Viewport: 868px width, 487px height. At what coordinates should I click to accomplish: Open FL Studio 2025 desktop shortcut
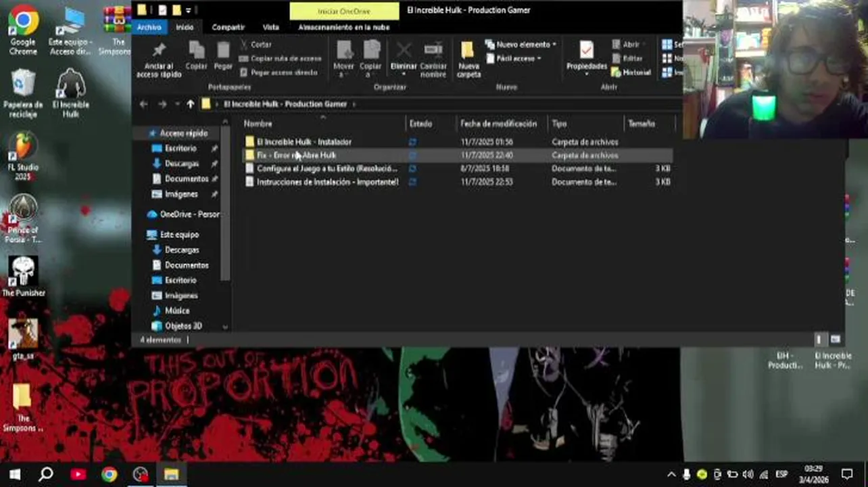(x=23, y=156)
